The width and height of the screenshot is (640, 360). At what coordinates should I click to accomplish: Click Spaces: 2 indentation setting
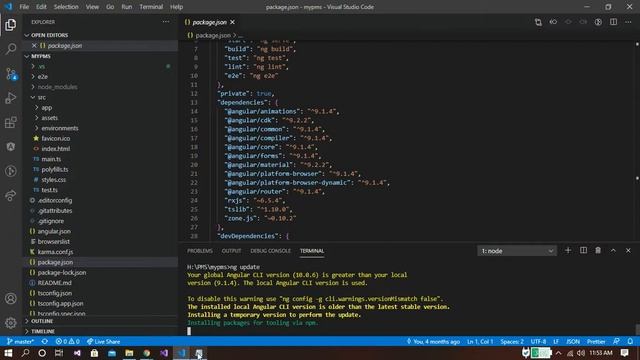pyautogui.click(x=512, y=342)
